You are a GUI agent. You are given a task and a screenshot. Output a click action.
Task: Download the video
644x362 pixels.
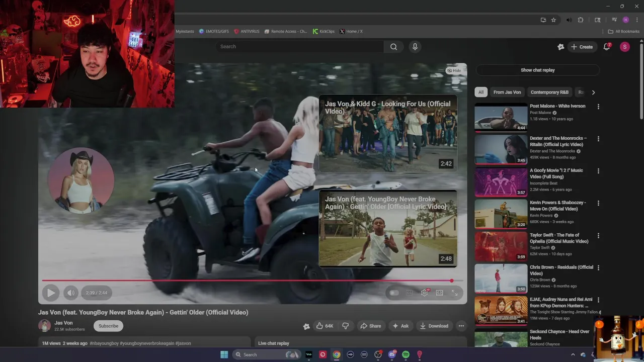coord(434,326)
